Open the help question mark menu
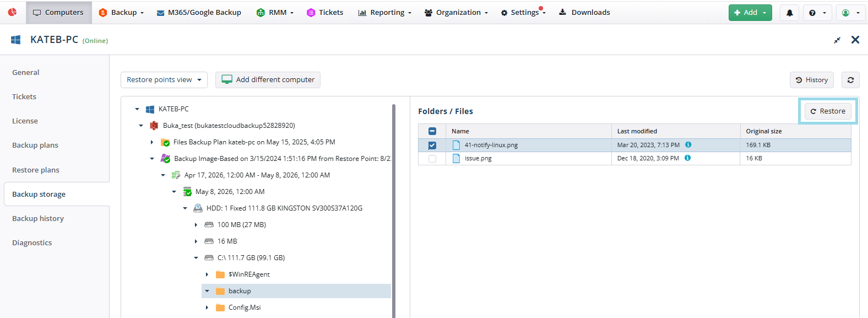The width and height of the screenshot is (868, 318). pyautogui.click(x=817, y=13)
